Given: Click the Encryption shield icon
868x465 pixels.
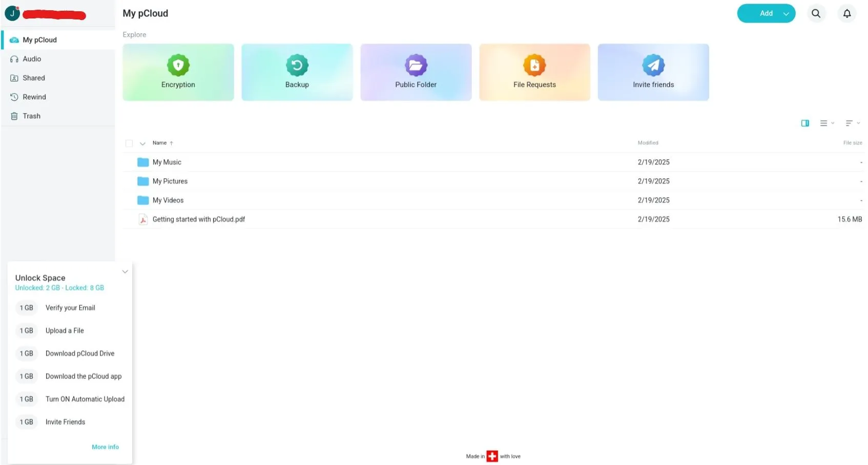Looking at the screenshot, I should pyautogui.click(x=178, y=65).
